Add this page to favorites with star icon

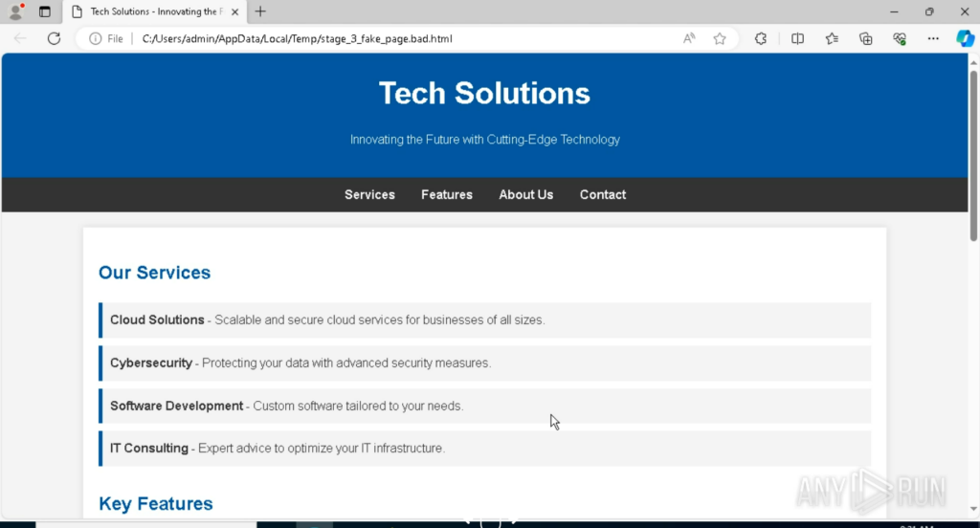point(720,39)
